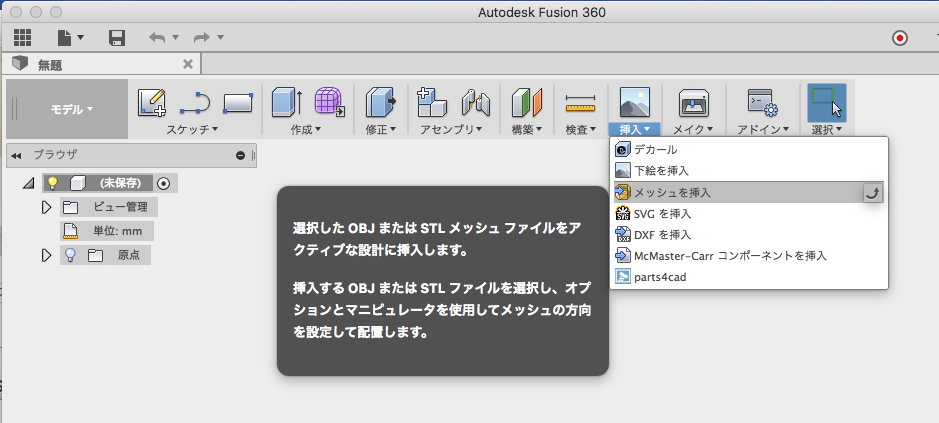This screenshot has height=423, width=939.
Task: Open the data panel grid icon
Action: [x=22, y=38]
